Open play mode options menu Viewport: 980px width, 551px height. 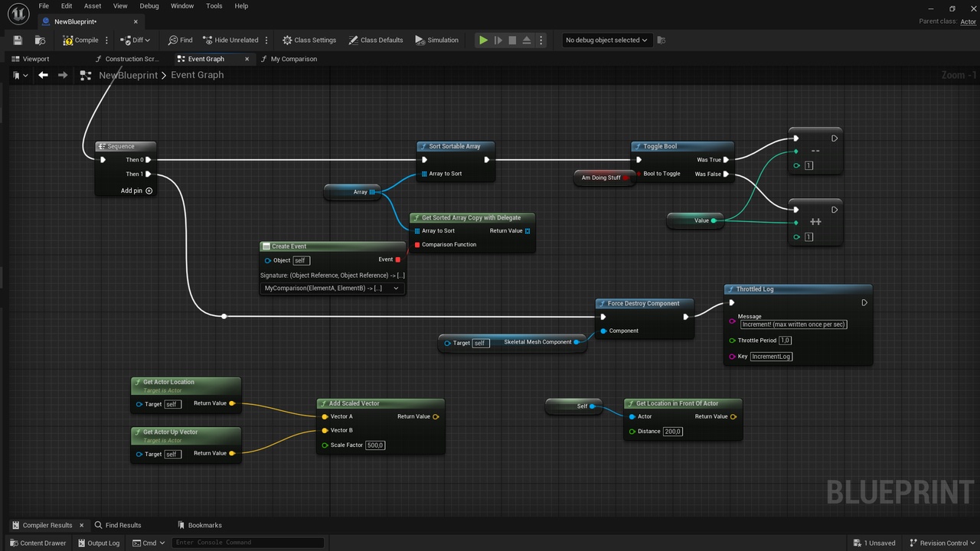click(541, 40)
